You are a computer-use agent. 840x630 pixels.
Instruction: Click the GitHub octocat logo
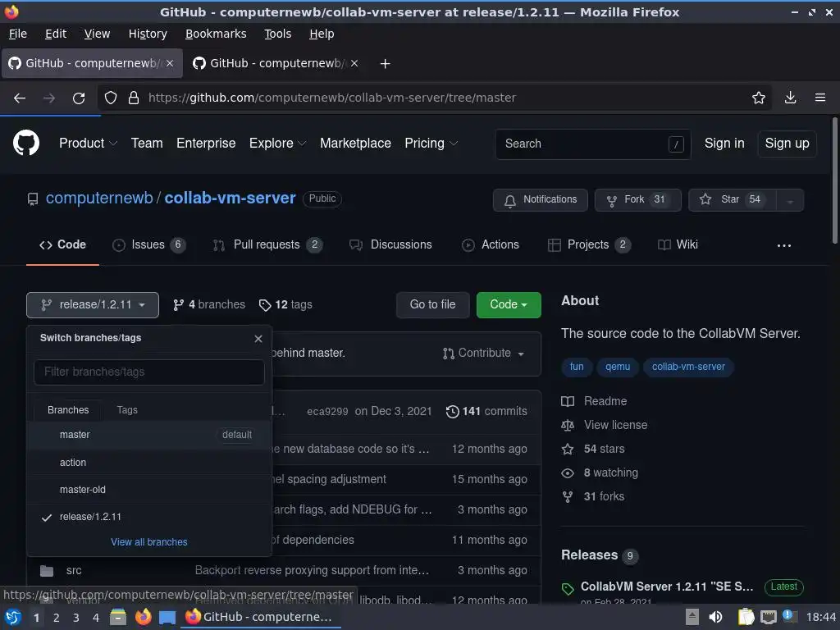point(25,143)
